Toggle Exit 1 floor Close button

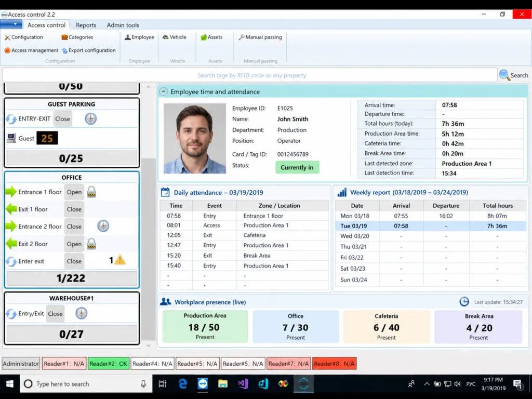[74, 209]
